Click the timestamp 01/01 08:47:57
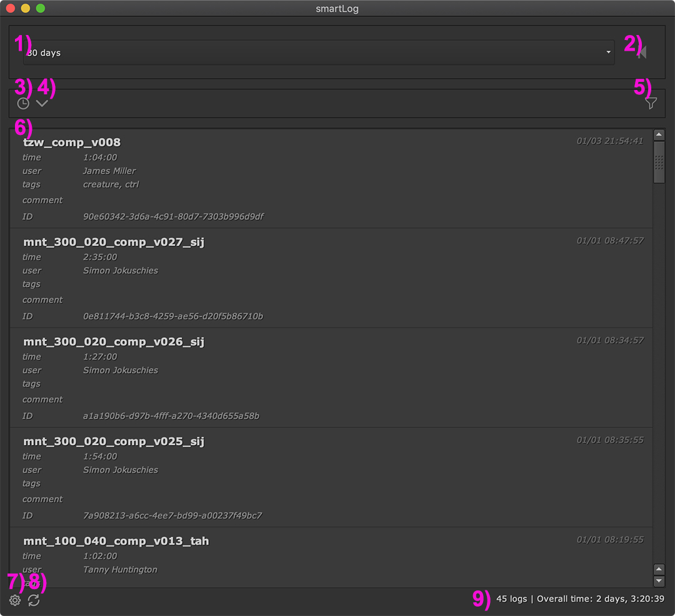 (609, 241)
